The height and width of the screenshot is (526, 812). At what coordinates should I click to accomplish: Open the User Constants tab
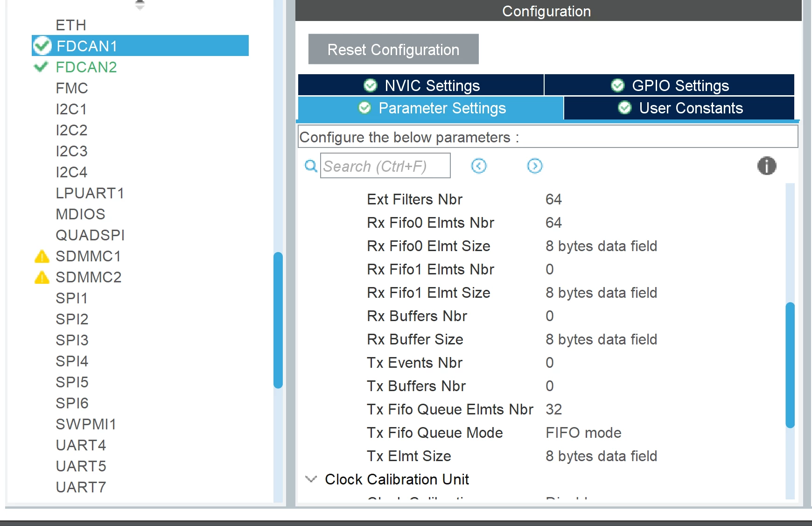tap(679, 108)
